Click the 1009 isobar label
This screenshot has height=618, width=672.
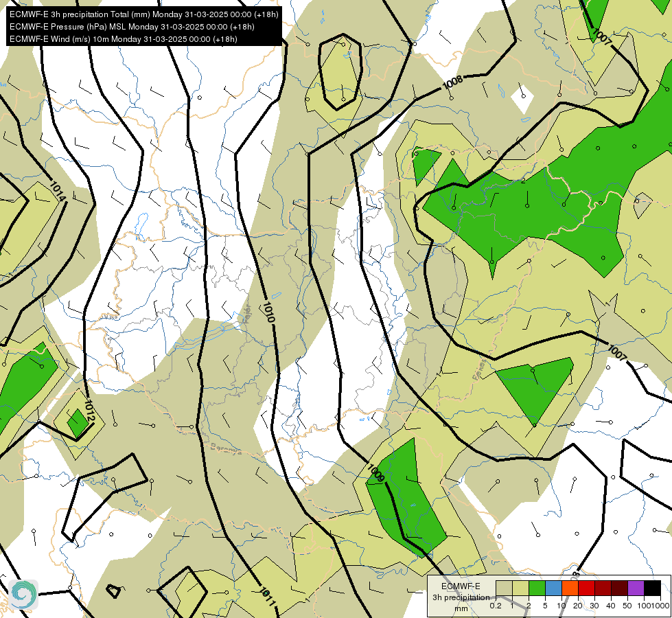click(x=376, y=472)
